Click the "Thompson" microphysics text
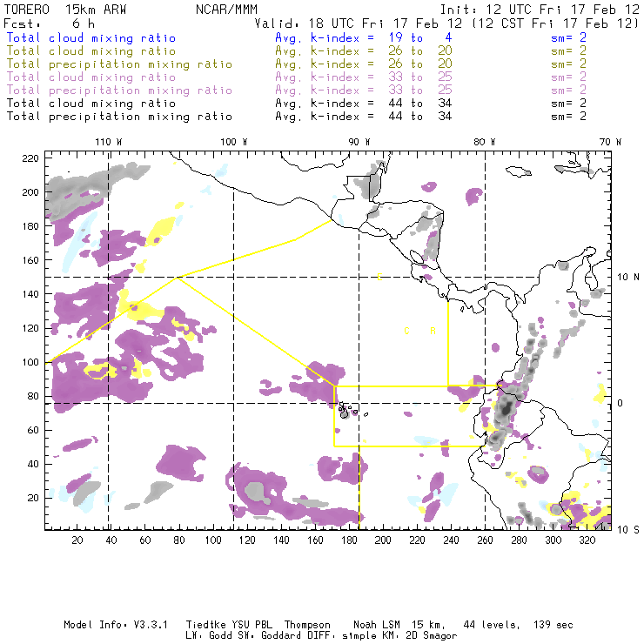This screenshot has height=644, width=644. pos(307,625)
